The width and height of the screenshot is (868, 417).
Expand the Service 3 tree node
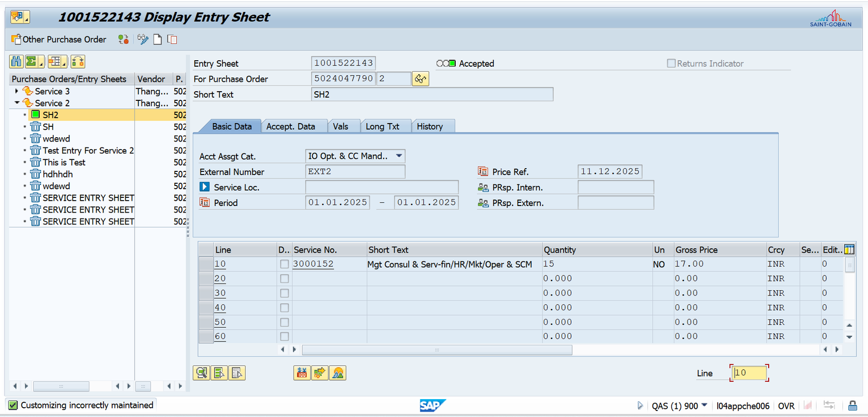coord(17,91)
